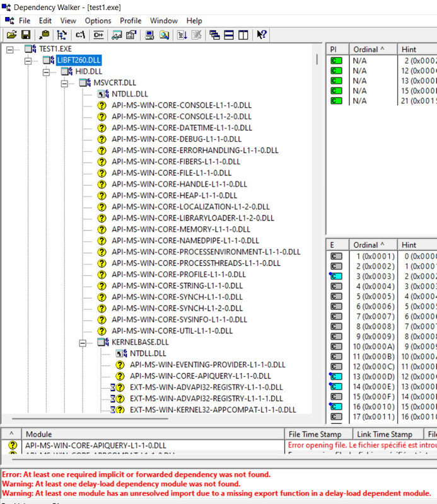437x504 pixels.
Task: Click the Copy toolbar icon
Action: (x=44, y=35)
